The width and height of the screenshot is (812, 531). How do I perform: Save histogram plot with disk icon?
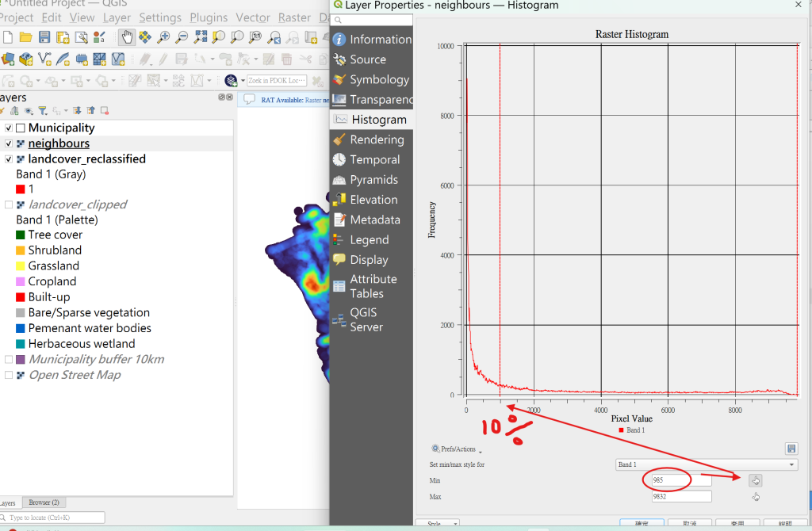tap(791, 449)
